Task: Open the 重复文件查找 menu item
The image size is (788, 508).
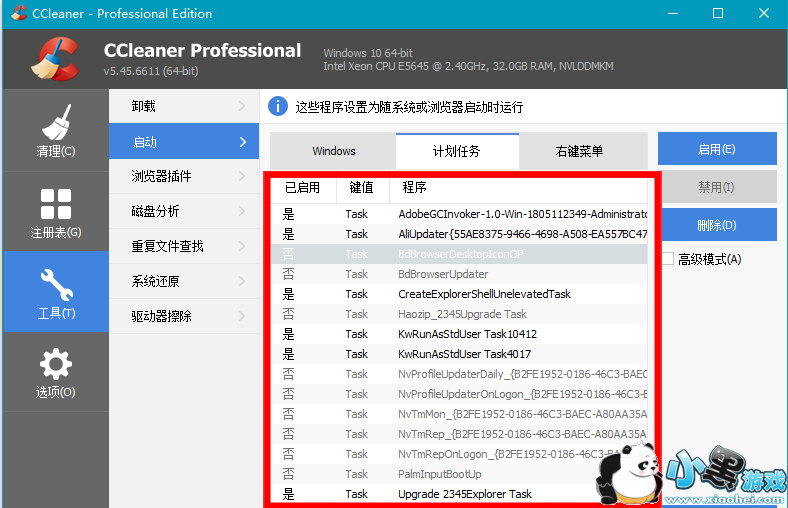Action: 184,246
